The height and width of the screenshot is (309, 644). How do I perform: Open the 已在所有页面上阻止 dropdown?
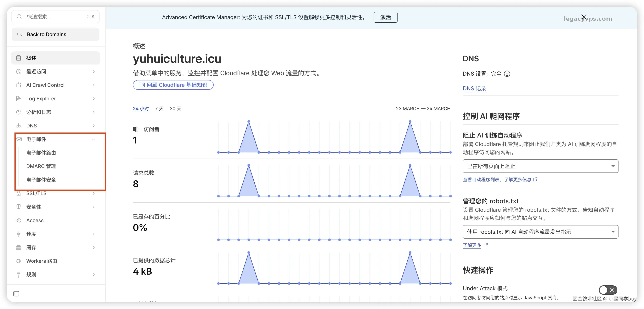click(x=540, y=166)
